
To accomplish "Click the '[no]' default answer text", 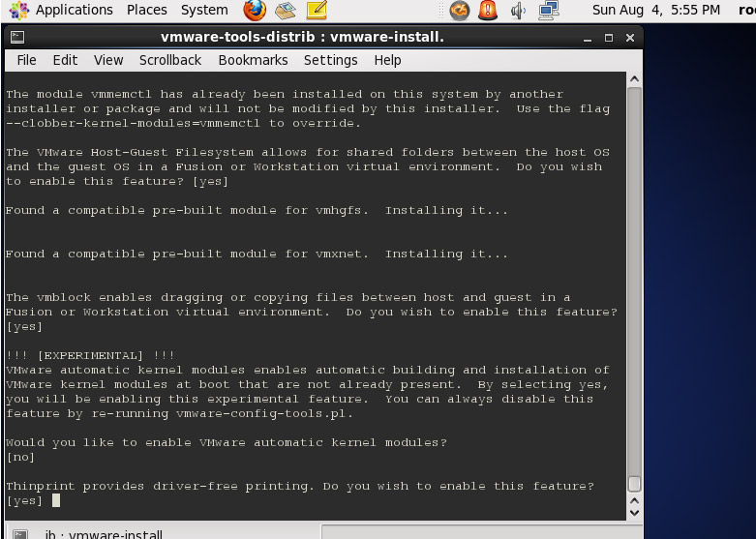I will [20, 457].
